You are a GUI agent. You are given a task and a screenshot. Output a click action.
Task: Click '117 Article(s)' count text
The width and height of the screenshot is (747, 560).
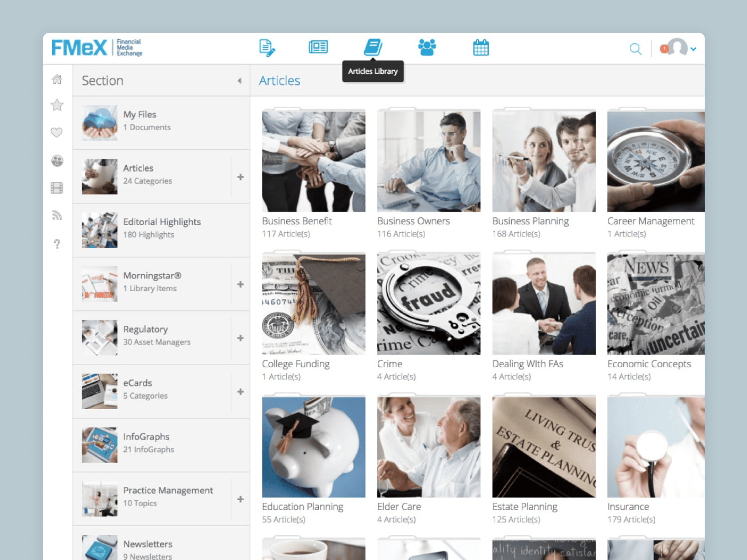click(286, 234)
